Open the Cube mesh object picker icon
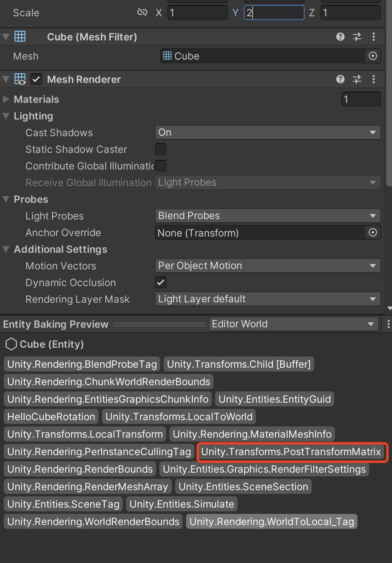The height and width of the screenshot is (563, 392). tap(372, 56)
